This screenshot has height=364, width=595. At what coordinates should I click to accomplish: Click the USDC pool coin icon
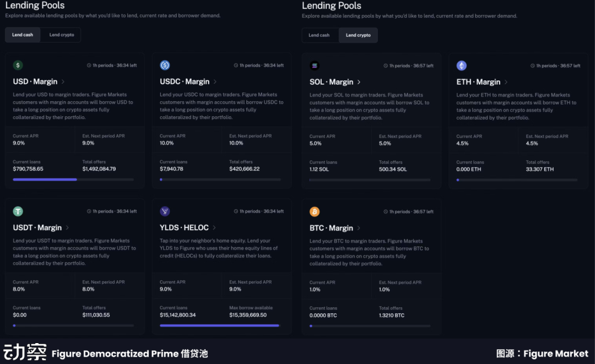tap(165, 66)
